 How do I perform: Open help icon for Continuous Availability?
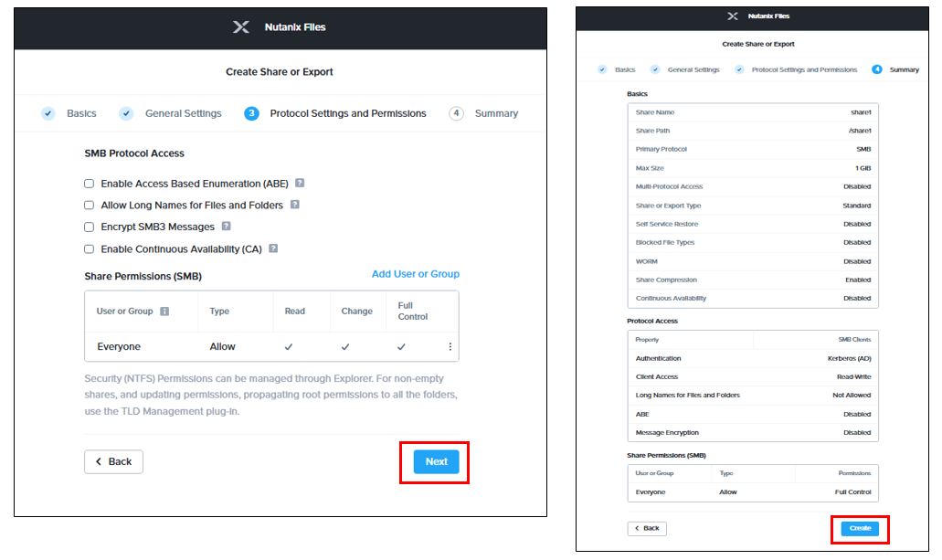point(273,248)
